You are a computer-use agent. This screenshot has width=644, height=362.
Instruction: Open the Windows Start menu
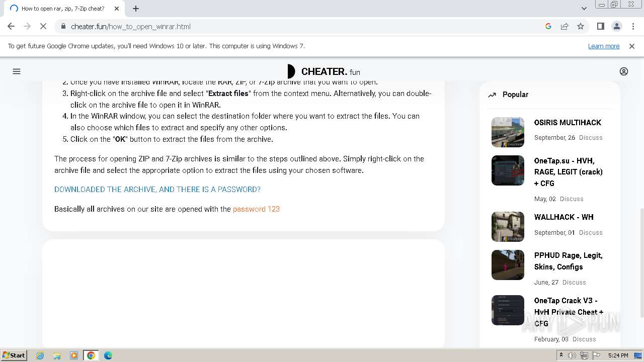tap(14, 355)
